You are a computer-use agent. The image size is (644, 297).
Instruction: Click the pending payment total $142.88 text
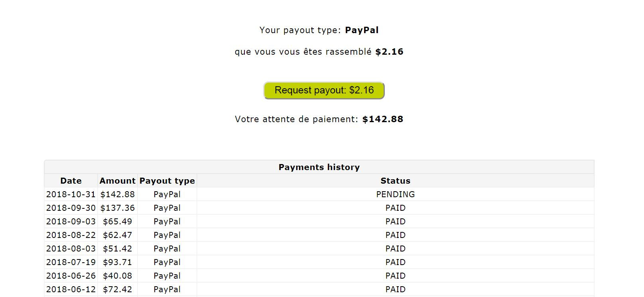tap(382, 119)
